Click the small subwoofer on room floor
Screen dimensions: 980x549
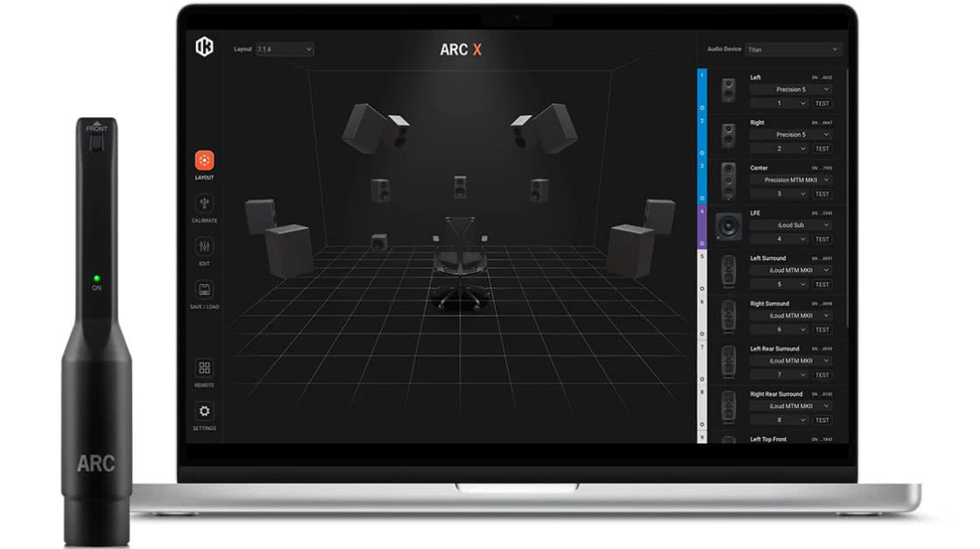coord(378,242)
